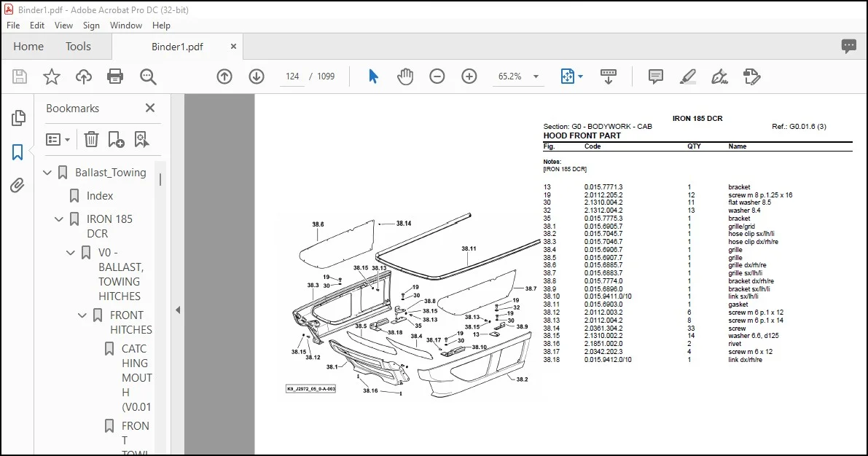Screen dimensions: 868x456
Task: Click part code '0.015.7771.3'
Action: (603, 187)
